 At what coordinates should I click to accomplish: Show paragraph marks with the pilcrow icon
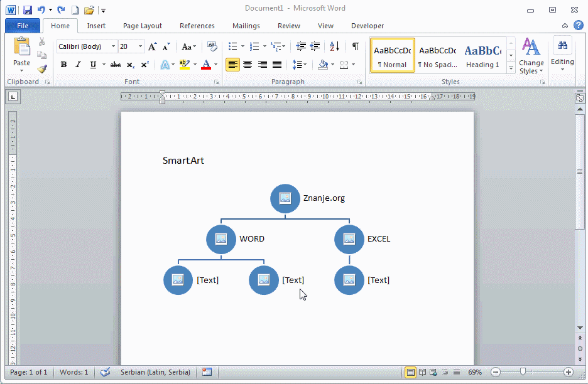356,46
